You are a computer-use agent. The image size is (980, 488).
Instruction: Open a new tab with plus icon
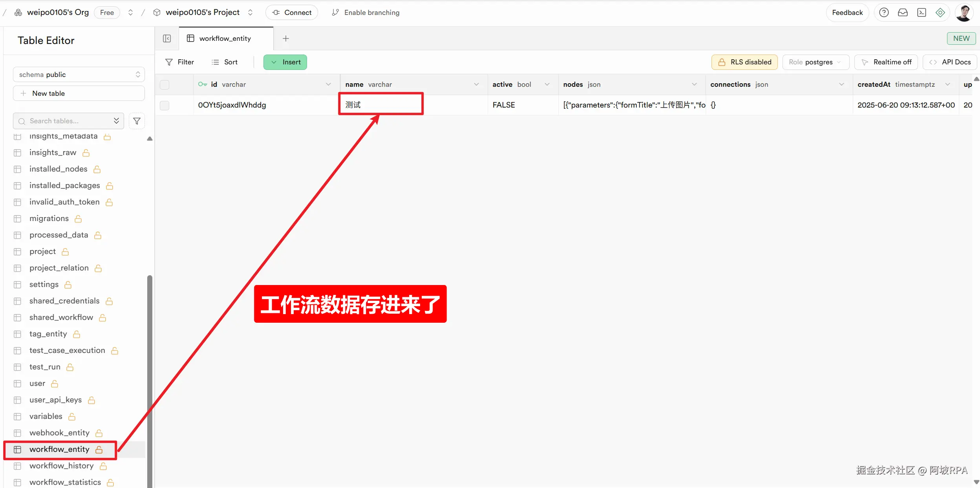pyautogui.click(x=286, y=38)
